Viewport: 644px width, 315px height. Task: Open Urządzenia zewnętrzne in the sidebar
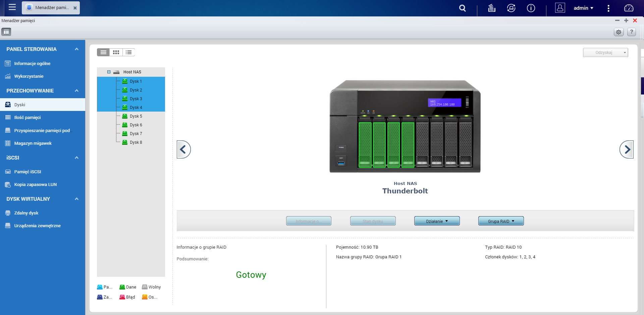[x=43, y=226]
